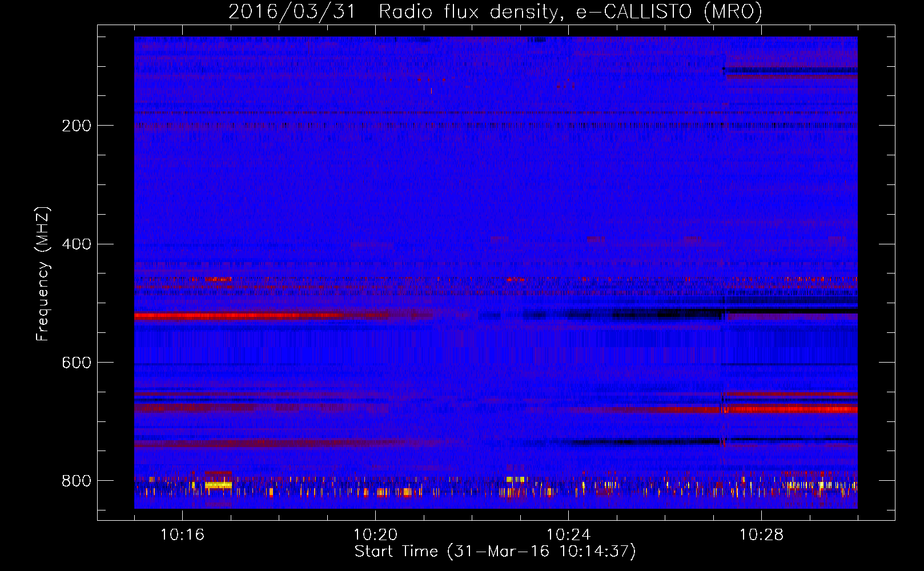Click the plot title '2016/03/31 Radio flux density'
Viewport: 924px width, 571px height.
tap(393, 12)
